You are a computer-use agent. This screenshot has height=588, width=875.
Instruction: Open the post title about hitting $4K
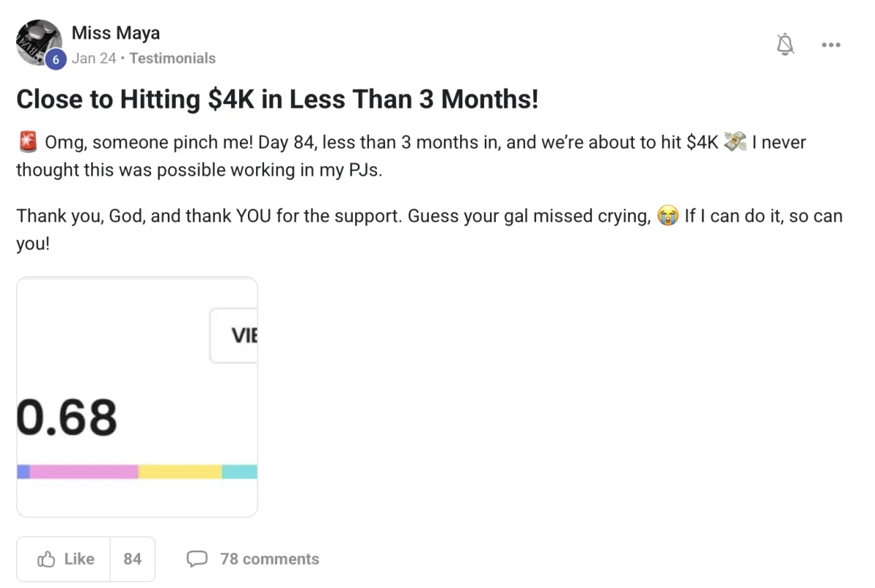point(277,99)
